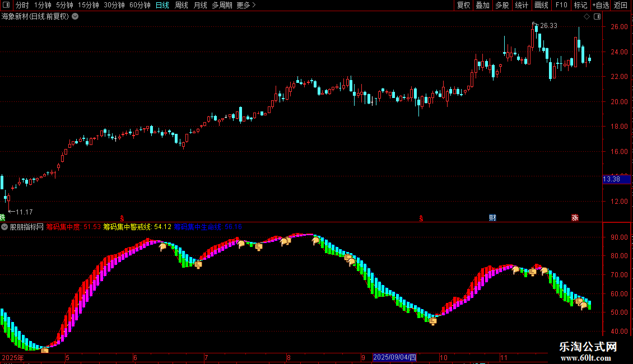Open the 多周期 multi-period view

[x=222, y=5]
